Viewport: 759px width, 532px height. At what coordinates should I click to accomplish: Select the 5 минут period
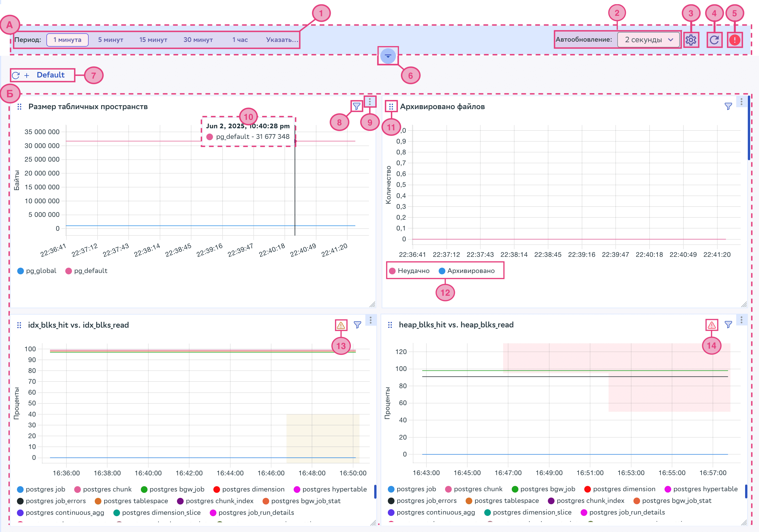point(110,40)
